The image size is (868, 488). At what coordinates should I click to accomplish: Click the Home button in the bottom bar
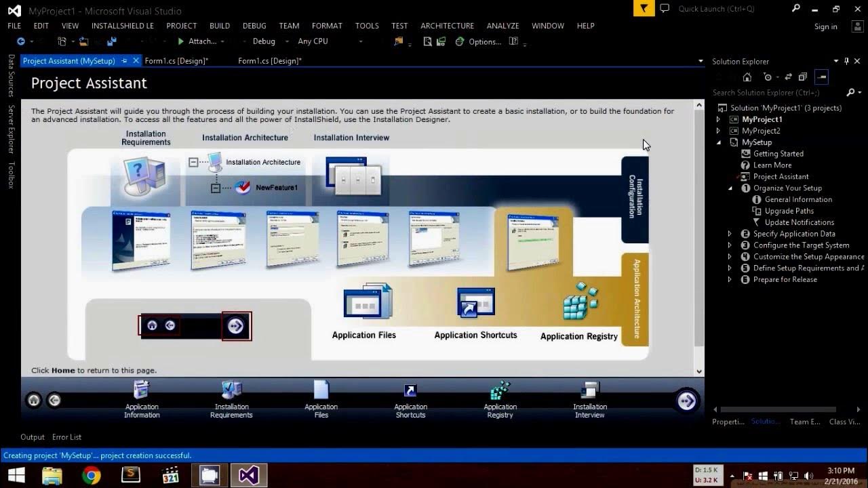tap(33, 401)
